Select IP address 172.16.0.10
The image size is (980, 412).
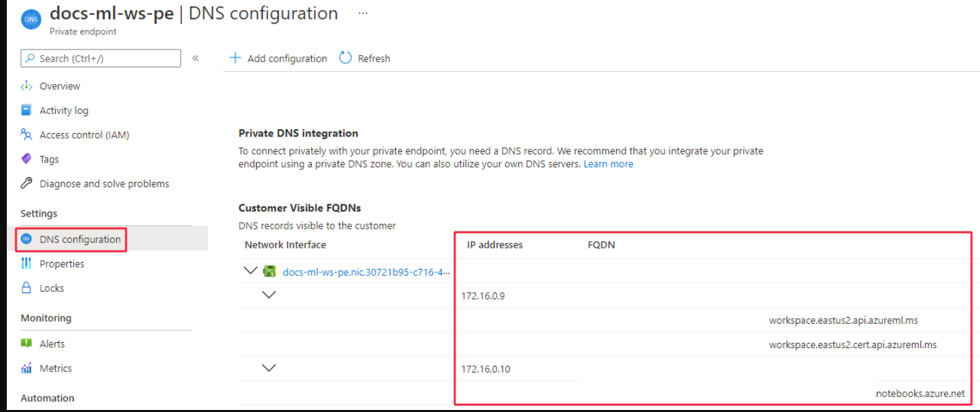point(486,370)
